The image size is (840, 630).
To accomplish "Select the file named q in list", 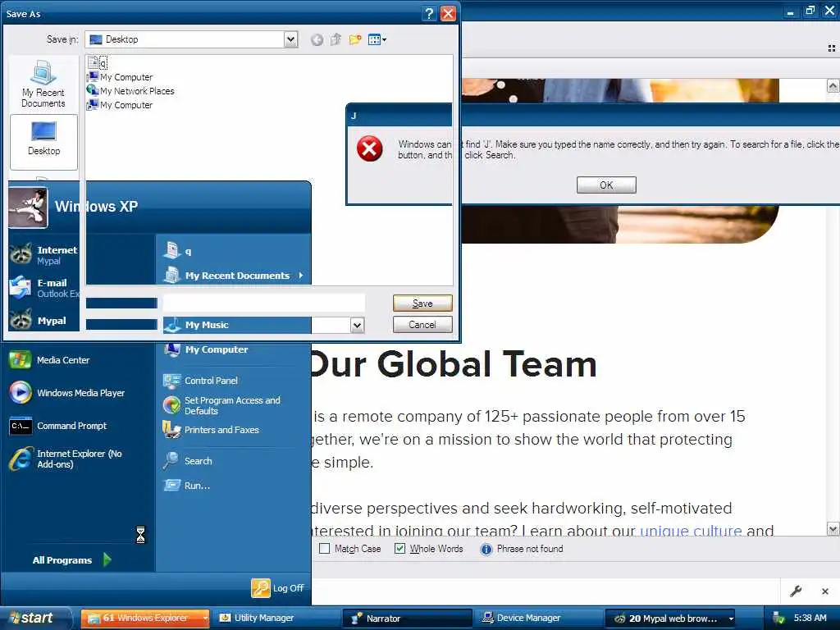I will (x=98, y=62).
